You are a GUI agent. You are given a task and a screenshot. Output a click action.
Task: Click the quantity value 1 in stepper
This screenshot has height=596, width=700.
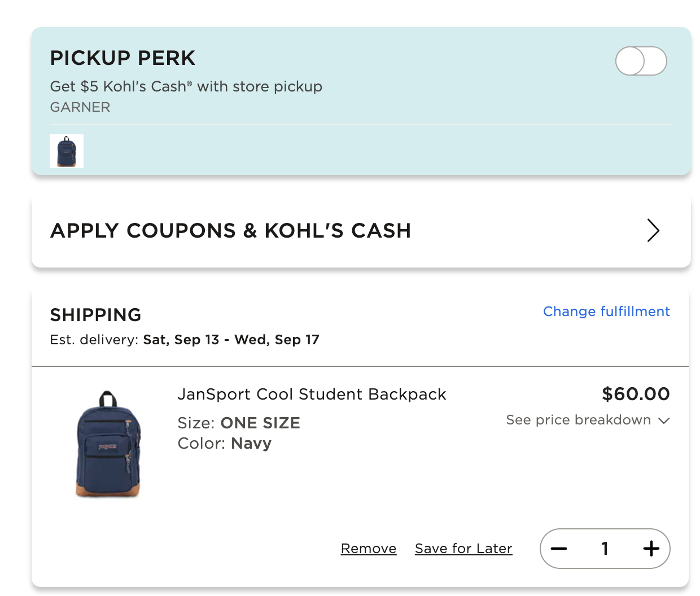pos(605,549)
